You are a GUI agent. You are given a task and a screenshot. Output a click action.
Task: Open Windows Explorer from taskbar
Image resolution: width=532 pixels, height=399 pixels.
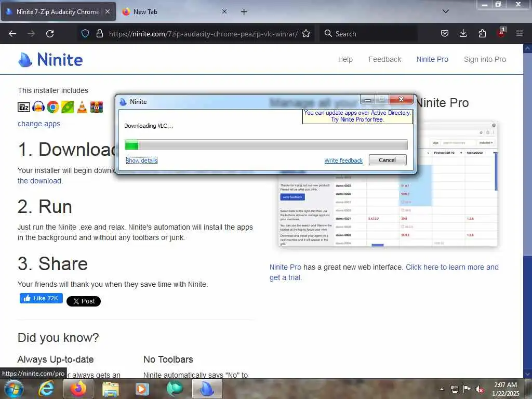110,389
